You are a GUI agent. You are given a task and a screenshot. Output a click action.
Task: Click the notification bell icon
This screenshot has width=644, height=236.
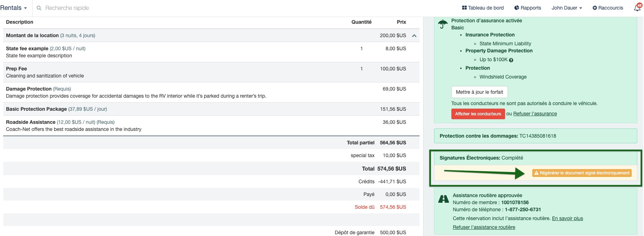point(637,8)
